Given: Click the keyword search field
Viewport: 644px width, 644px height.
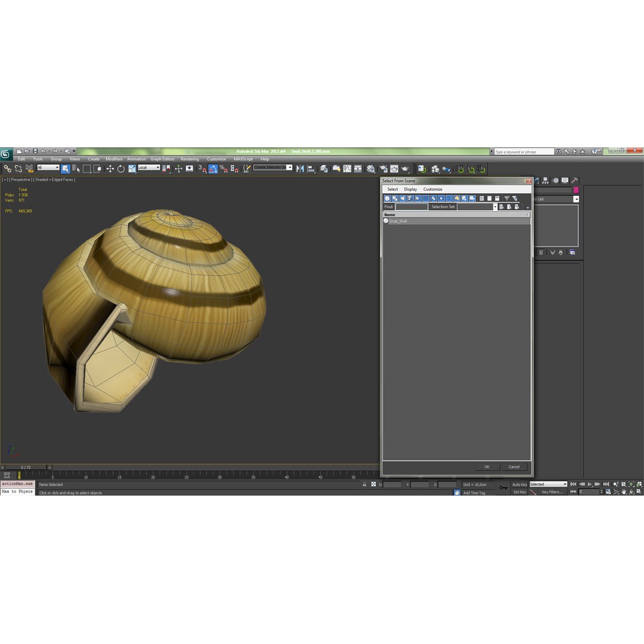Looking at the screenshot, I should pos(524,151).
